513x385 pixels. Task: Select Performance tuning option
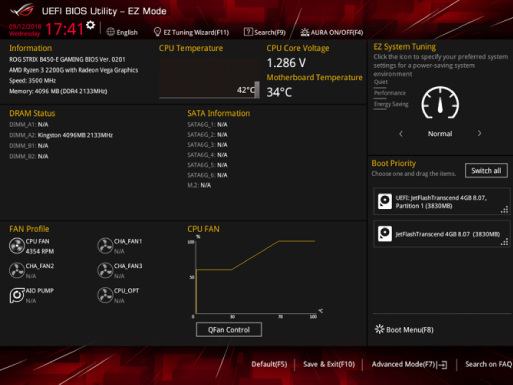(x=390, y=93)
